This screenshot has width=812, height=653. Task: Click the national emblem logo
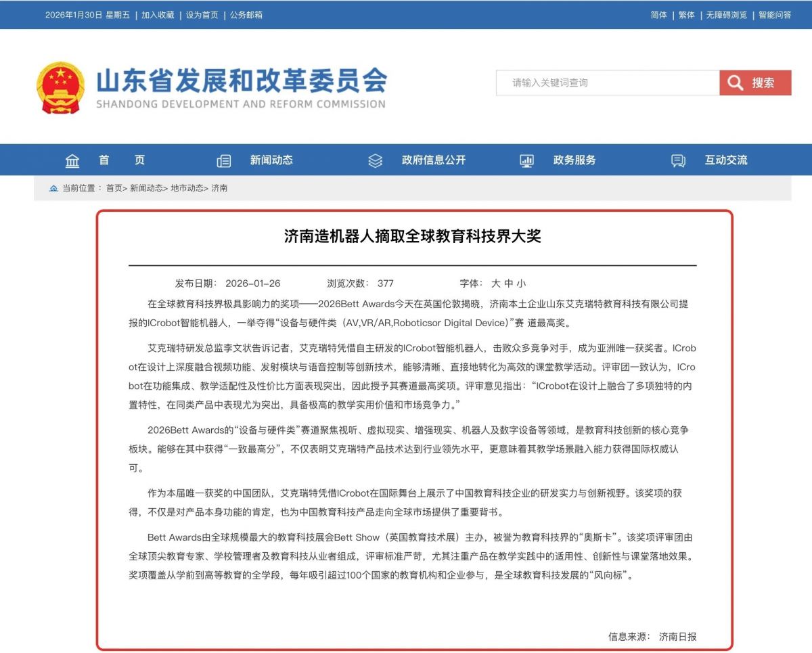tap(61, 88)
